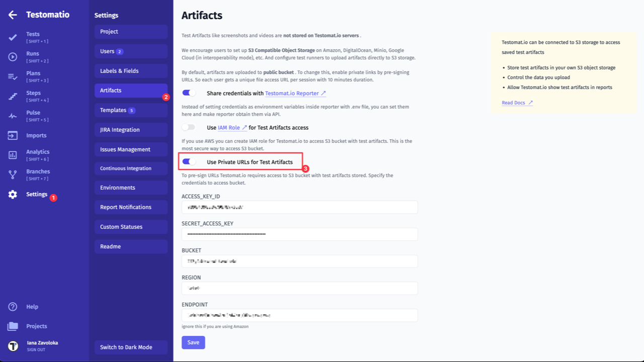Screen dimensions: 644x362
Task: Click the BUCKET input field
Action: [x=299, y=261]
